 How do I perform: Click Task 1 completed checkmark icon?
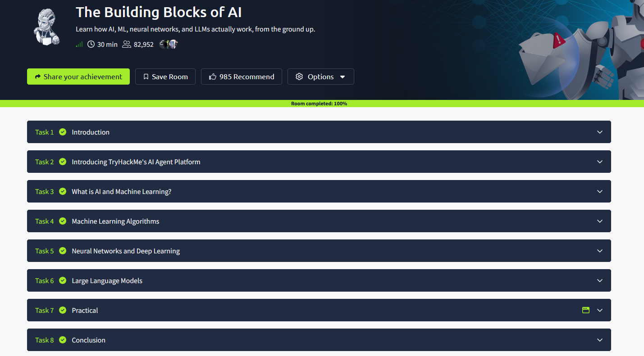click(63, 132)
